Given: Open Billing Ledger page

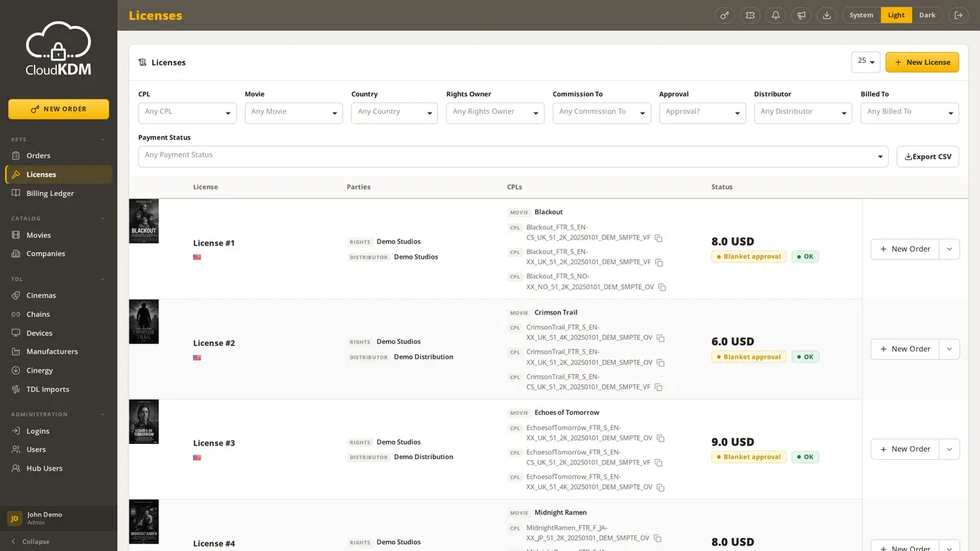Looking at the screenshot, I should click(58, 193).
